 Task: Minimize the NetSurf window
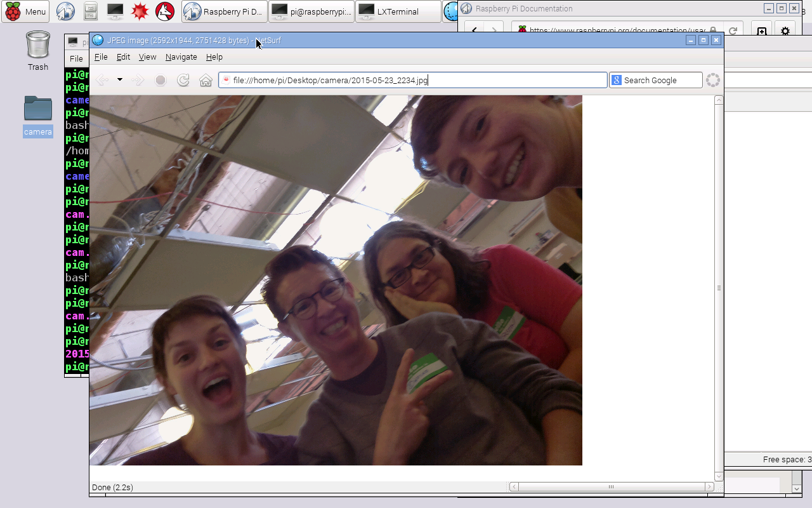[691, 40]
